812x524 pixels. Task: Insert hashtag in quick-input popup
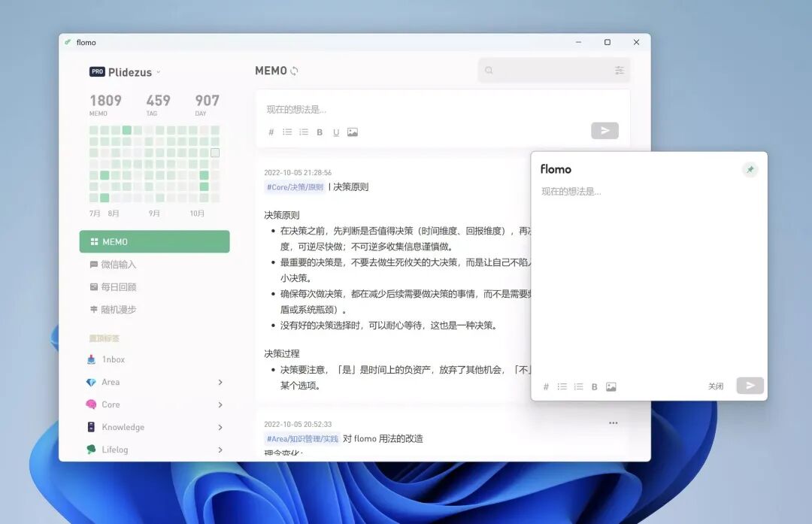pyautogui.click(x=546, y=386)
